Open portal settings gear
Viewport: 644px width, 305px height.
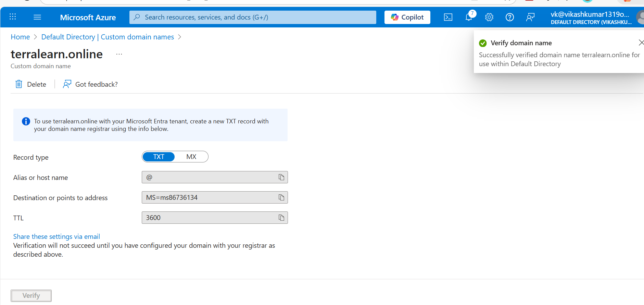(489, 17)
